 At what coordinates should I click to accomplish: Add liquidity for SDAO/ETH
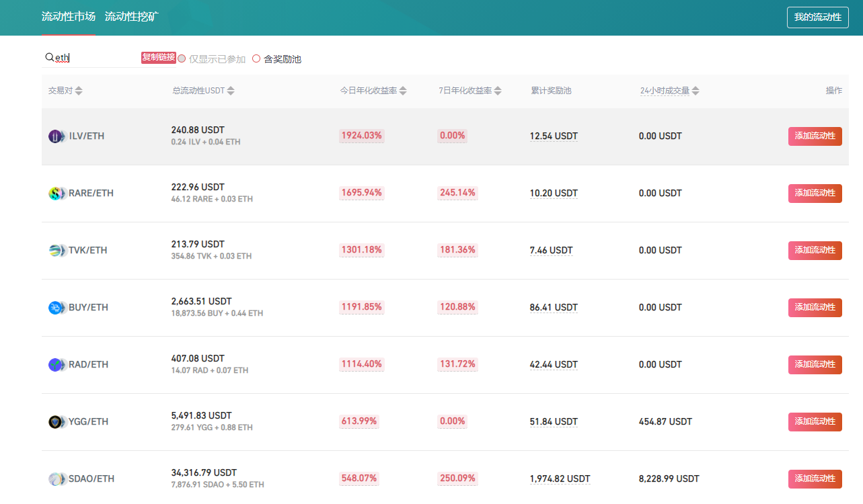(x=815, y=479)
